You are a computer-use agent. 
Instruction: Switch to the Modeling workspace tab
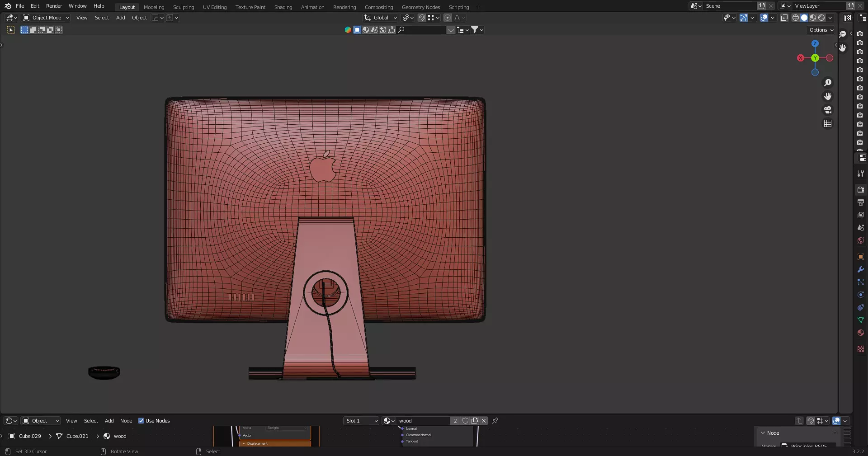pos(154,7)
